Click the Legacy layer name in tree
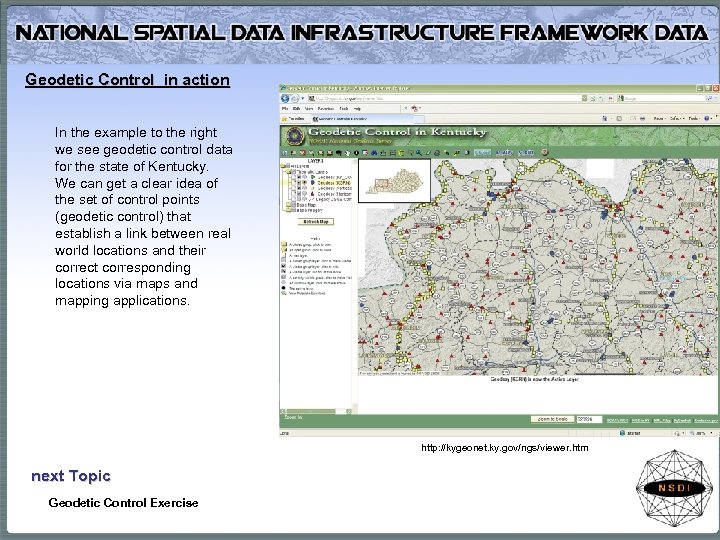The image size is (720, 540). (333, 199)
